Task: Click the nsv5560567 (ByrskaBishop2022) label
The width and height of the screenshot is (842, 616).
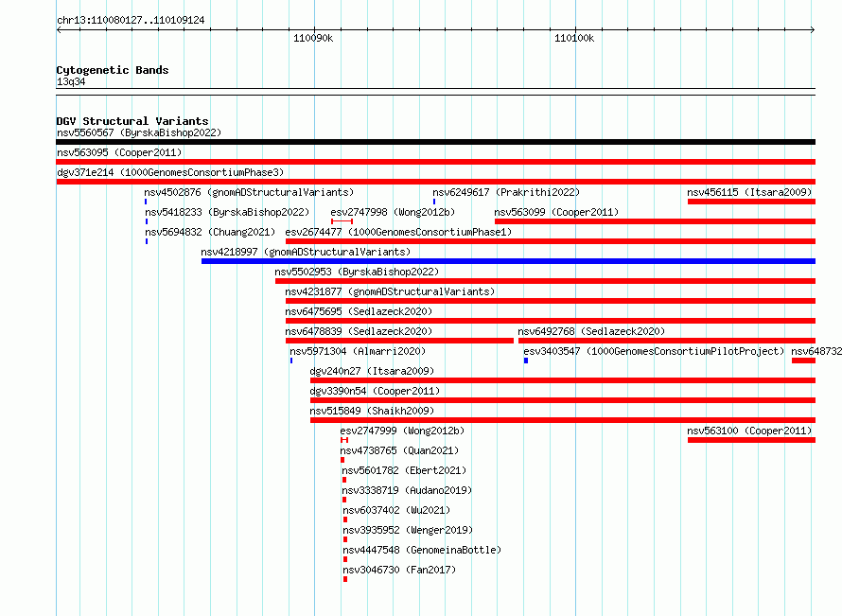Action: point(139,132)
